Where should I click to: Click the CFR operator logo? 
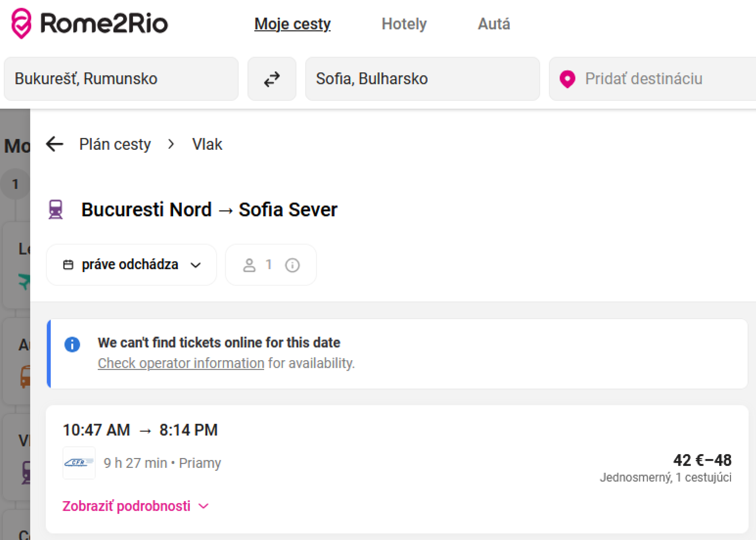(x=79, y=462)
